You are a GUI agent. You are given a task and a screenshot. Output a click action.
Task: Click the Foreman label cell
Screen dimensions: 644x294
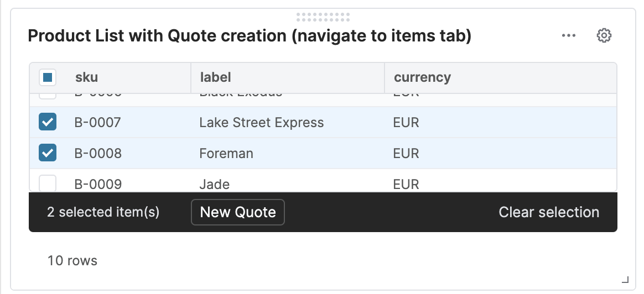pos(226,153)
